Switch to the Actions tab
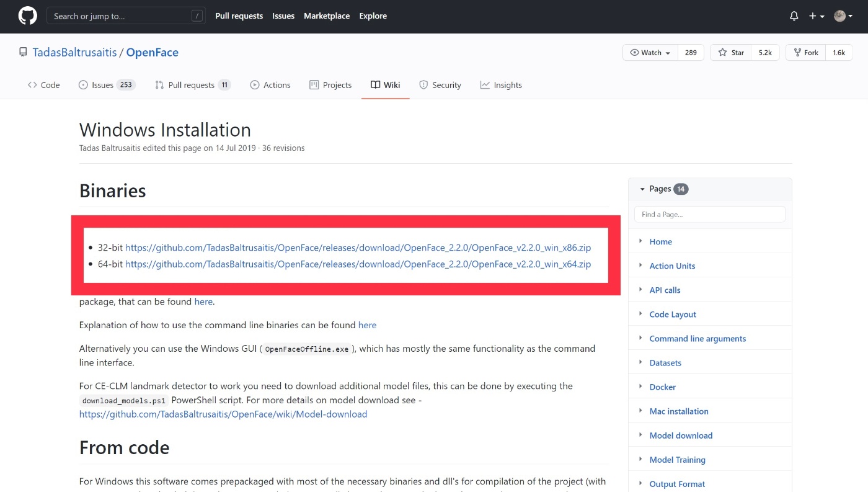Viewport: 868px width, 492px height. click(x=270, y=85)
